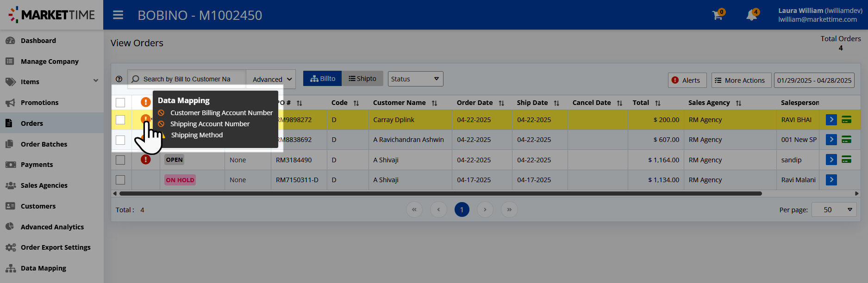Go to the next page of orders

pyautogui.click(x=485, y=209)
